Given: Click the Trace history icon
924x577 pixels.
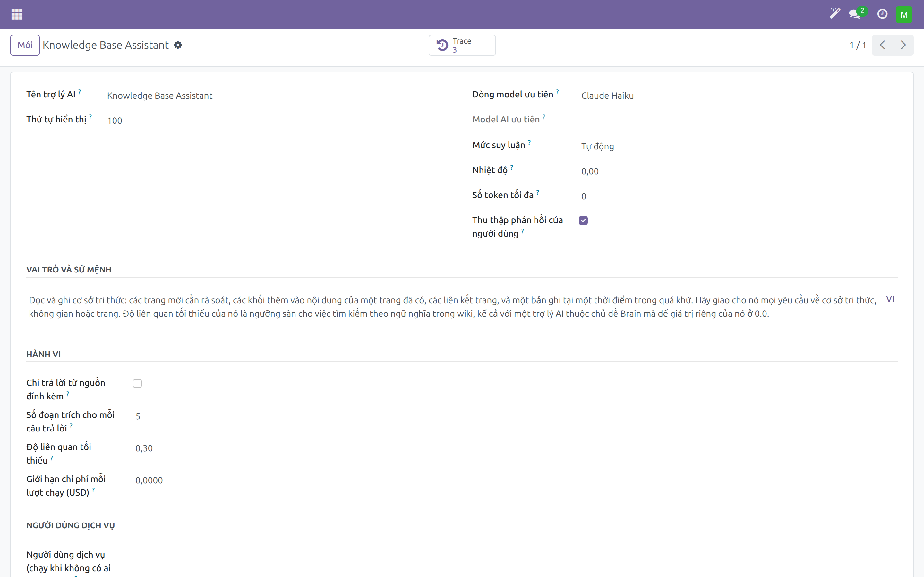Looking at the screenshot, I should click(442, 45).
